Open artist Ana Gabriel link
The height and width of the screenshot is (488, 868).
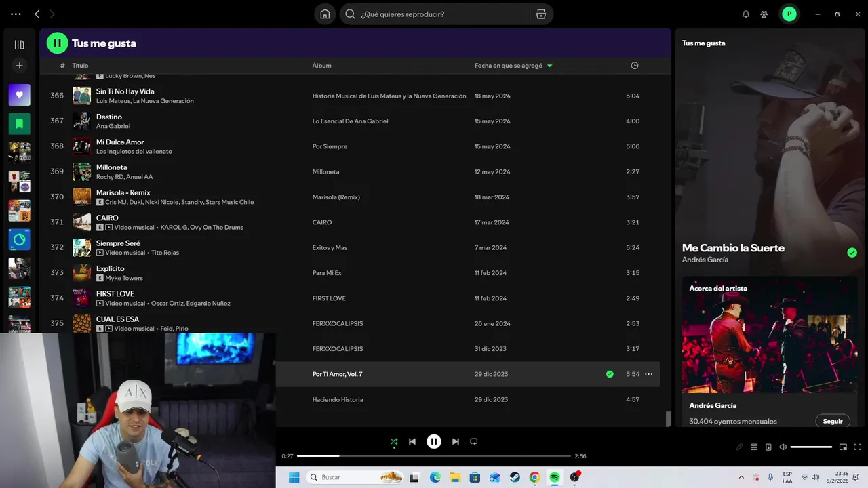(113, 126)
